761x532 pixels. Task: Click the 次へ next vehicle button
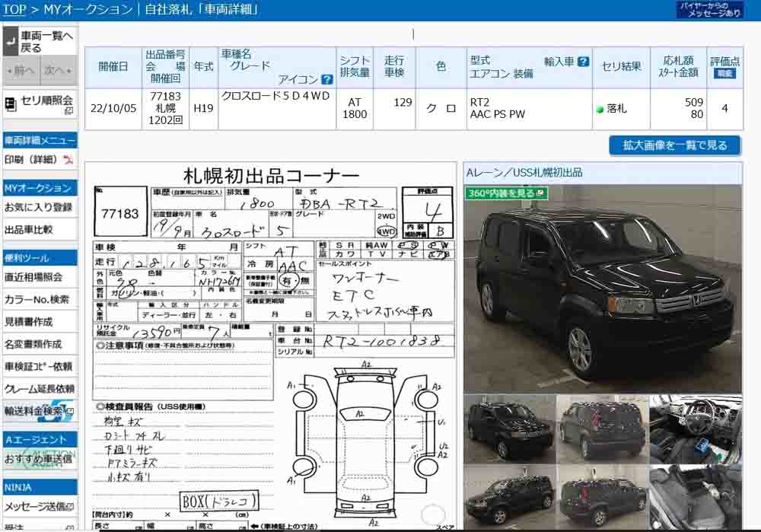[x=59, y=70]
